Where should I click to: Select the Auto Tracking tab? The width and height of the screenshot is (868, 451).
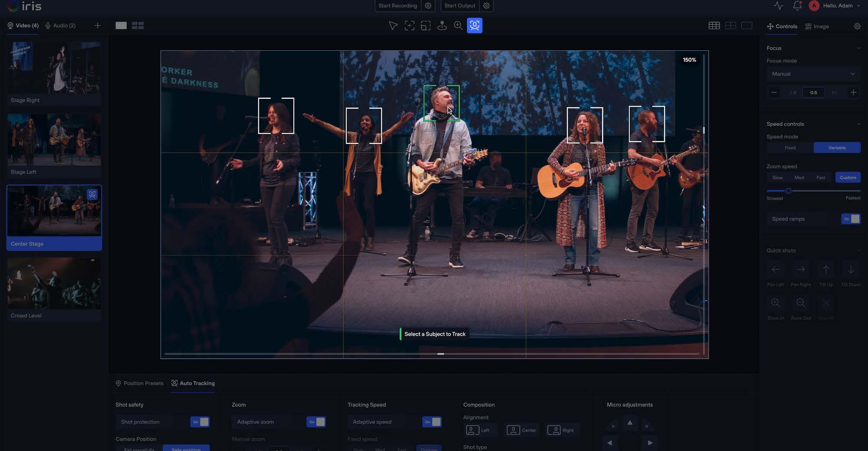(x=193, y=383)
